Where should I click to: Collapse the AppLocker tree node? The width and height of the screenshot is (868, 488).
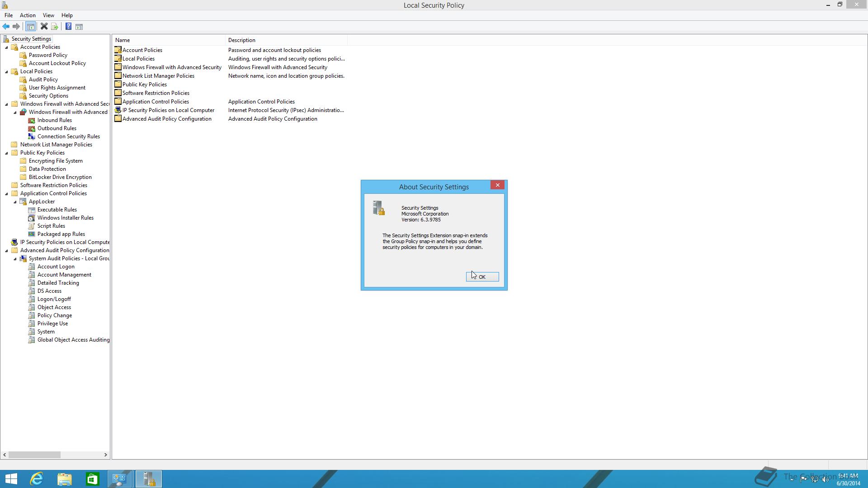pyautogui.click(x=15, y=202)
